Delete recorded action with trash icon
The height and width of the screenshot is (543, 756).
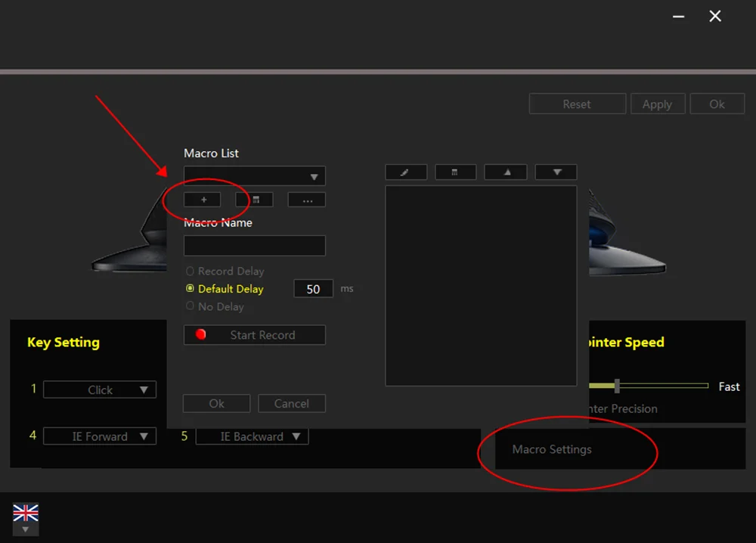click(x=456, y=172)
